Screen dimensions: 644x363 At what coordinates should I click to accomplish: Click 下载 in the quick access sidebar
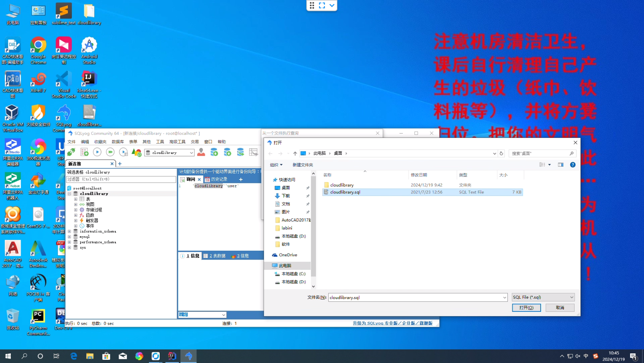(286, 196)
